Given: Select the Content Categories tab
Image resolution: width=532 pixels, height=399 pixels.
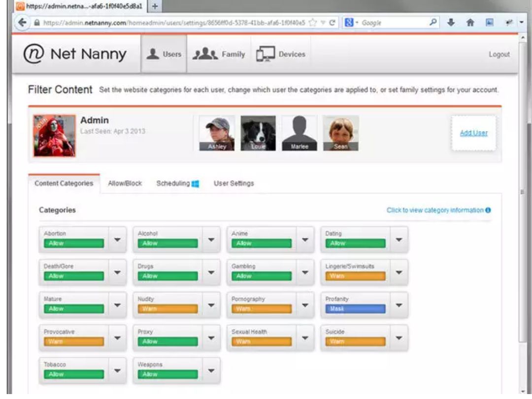Looking at the screenshot, I should pyautogui.click(x=64, y=184).
